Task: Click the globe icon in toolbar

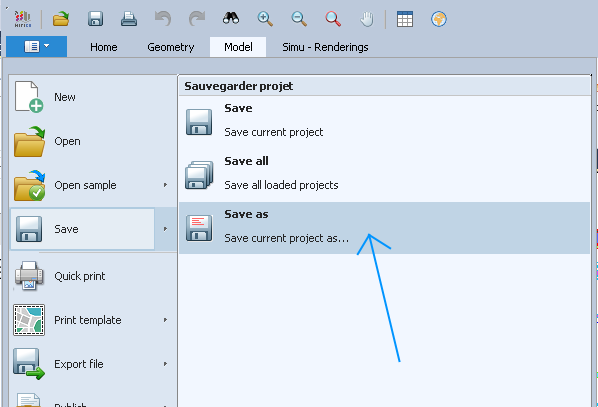Action: tap(439, 19)
